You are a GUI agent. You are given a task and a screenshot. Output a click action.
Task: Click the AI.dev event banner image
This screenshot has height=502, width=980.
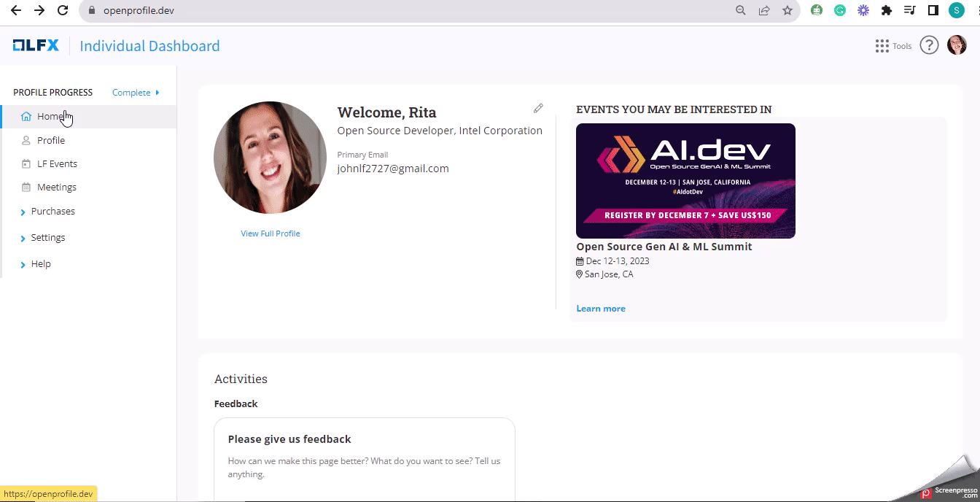tap(685, 180)
